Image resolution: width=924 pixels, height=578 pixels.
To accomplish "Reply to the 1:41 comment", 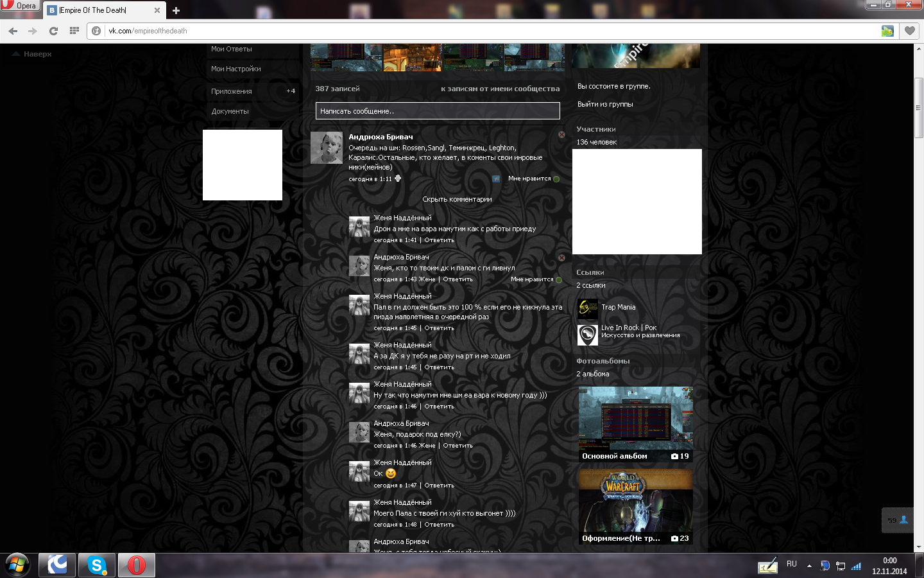I will click(439, 240).
